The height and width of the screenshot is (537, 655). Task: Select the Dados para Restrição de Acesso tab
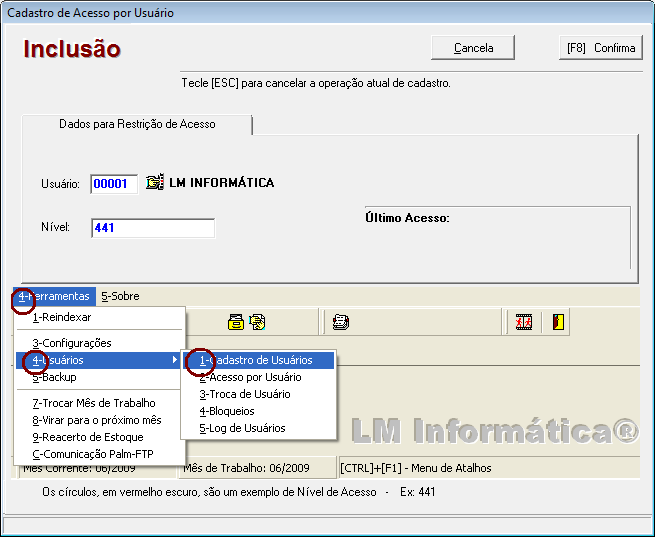point(137,124)
